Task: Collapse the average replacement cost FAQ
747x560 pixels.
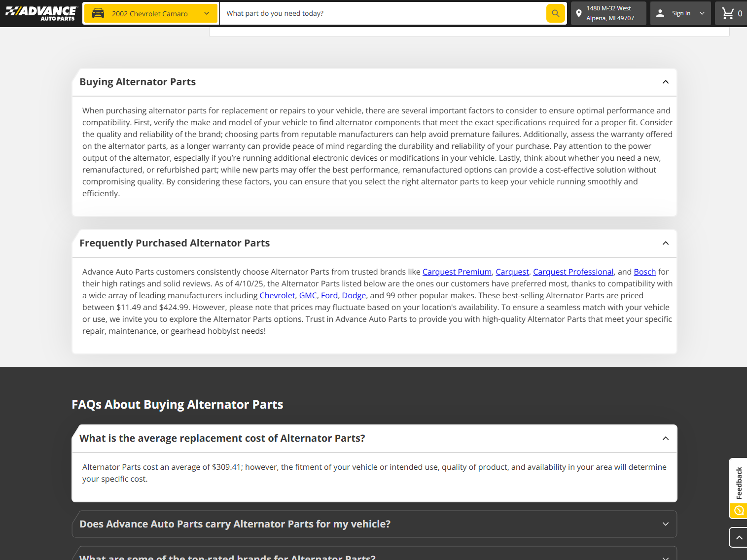Action: (666, 438)
